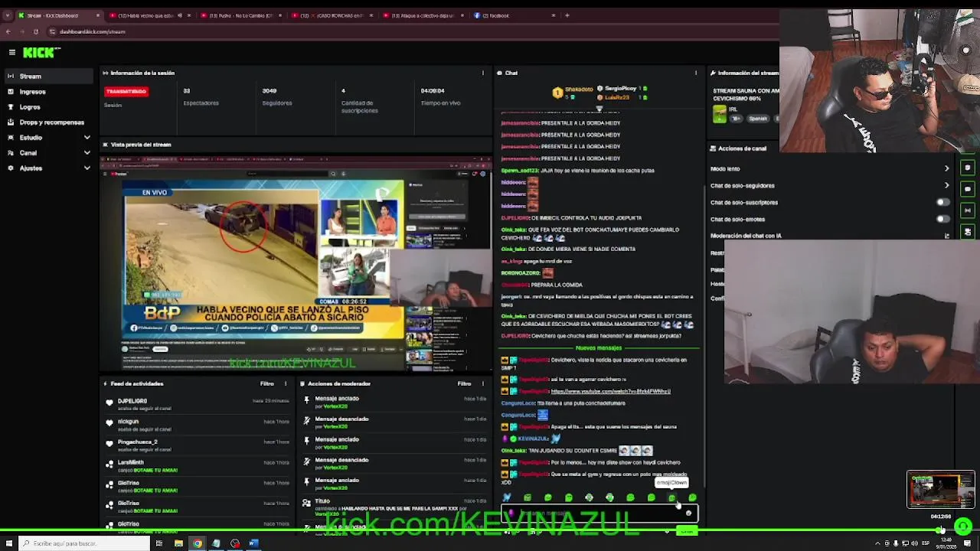980x551 pixels.
Task: Click the Título change entry icon
Action: coord(306,503)
